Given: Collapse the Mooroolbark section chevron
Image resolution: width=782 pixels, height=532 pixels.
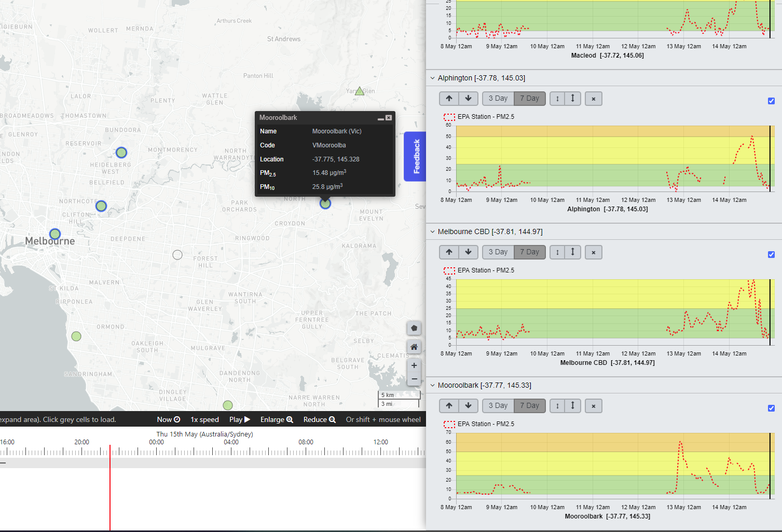Looking at the screenshot, I should tap(432, 386).
